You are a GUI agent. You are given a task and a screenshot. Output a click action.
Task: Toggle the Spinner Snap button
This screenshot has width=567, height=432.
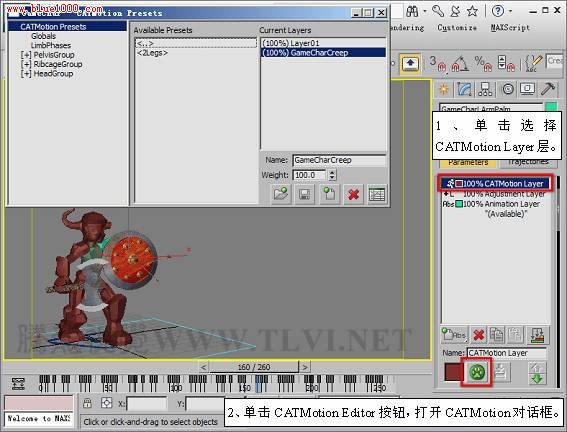click(x=506, y=64)
